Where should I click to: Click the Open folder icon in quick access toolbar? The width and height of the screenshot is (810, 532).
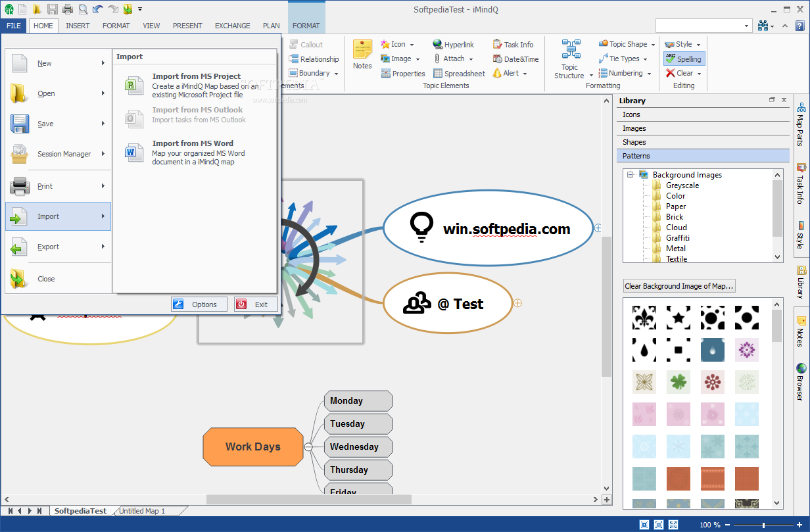click(x=37, y=9)
